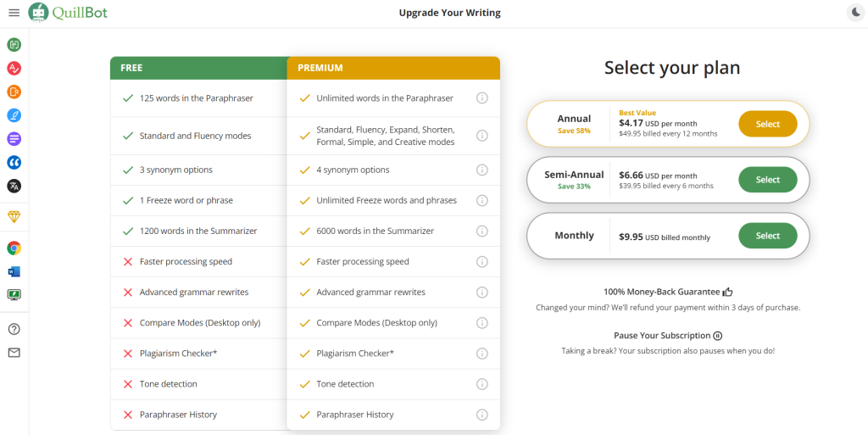Screen dimensions: 868x435
Task: Open the Citation Generator quotes icon
Action: (x=14, y=162)
